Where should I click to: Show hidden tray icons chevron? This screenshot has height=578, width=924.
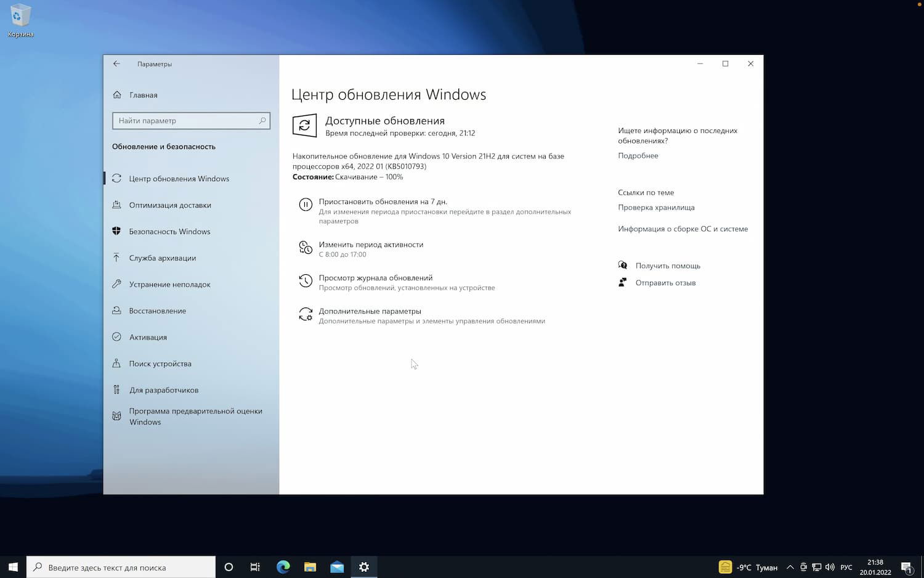(790, 567)
